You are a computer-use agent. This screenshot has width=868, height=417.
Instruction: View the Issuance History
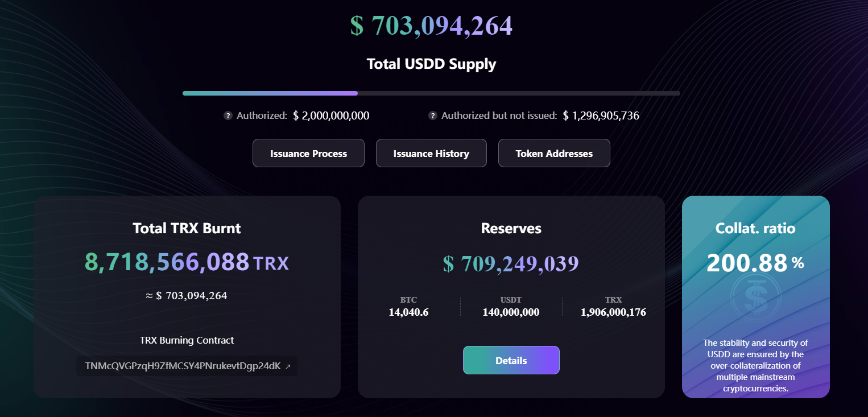click(x=431, y=154)
